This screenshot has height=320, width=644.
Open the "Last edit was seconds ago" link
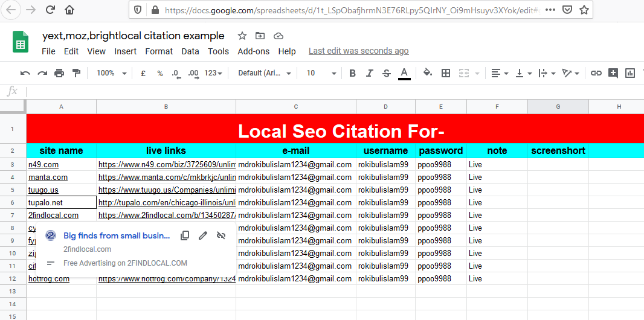point(358,51)
